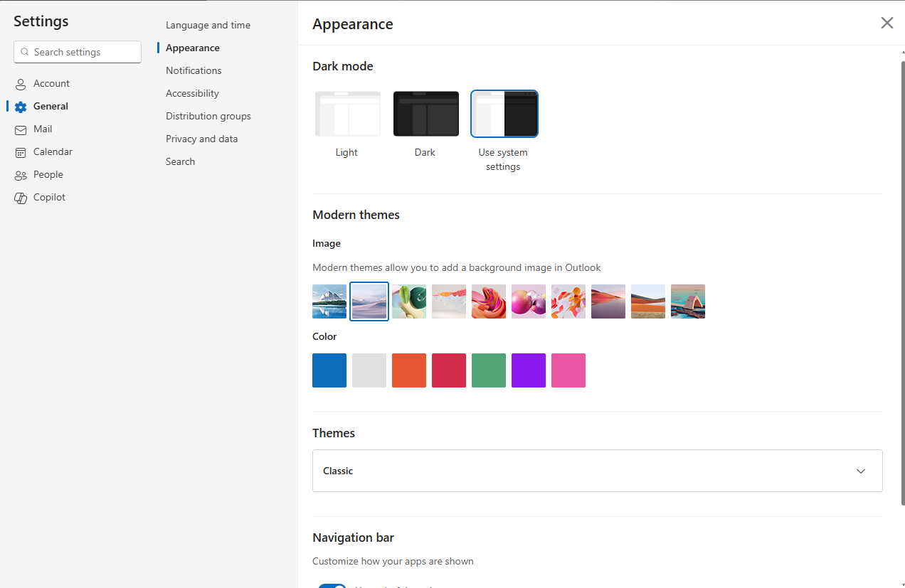Open the Notifications settings tab
The image size is (905, 588).
pos(194,70)
